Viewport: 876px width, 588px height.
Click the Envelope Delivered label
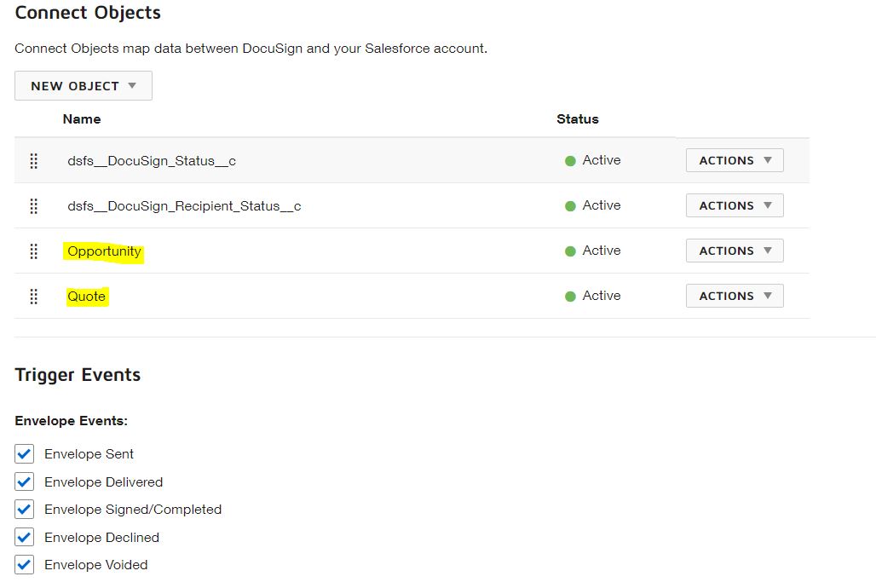pos(103,481)
